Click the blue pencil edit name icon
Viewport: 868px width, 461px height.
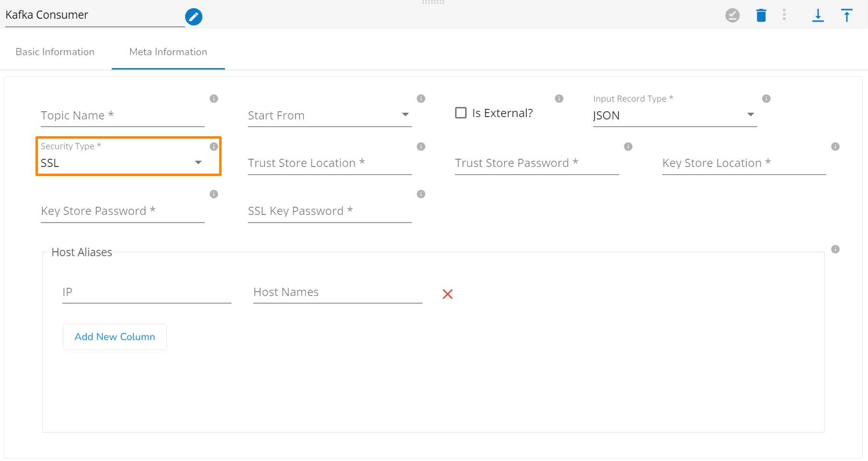[194, 17]
